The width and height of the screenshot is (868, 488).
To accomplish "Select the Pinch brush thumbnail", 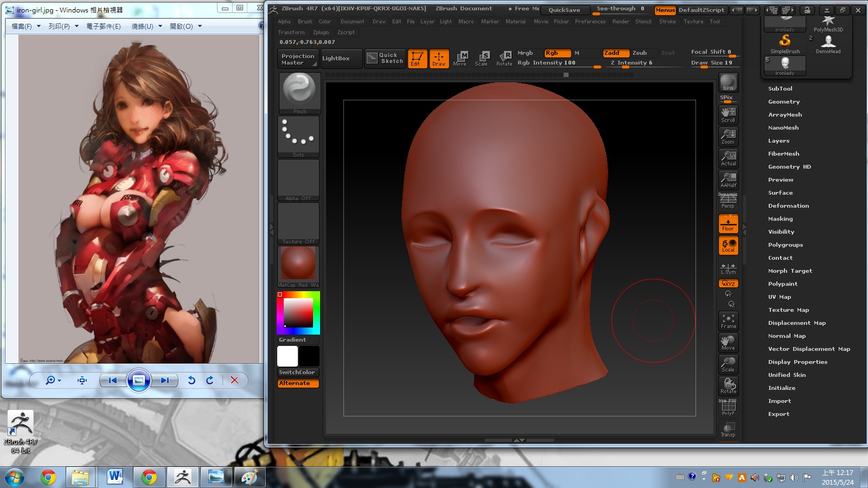I will [x=299, y=93].
